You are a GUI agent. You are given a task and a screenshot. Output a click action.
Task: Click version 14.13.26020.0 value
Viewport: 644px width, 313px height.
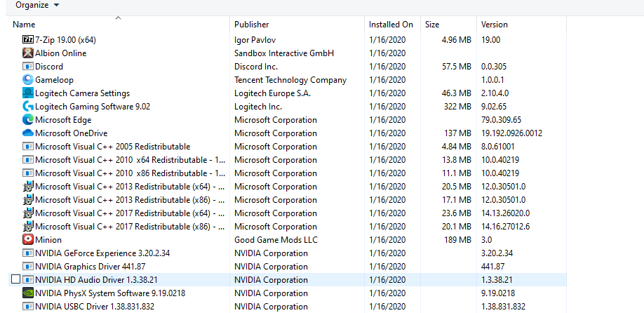(506, 213)
